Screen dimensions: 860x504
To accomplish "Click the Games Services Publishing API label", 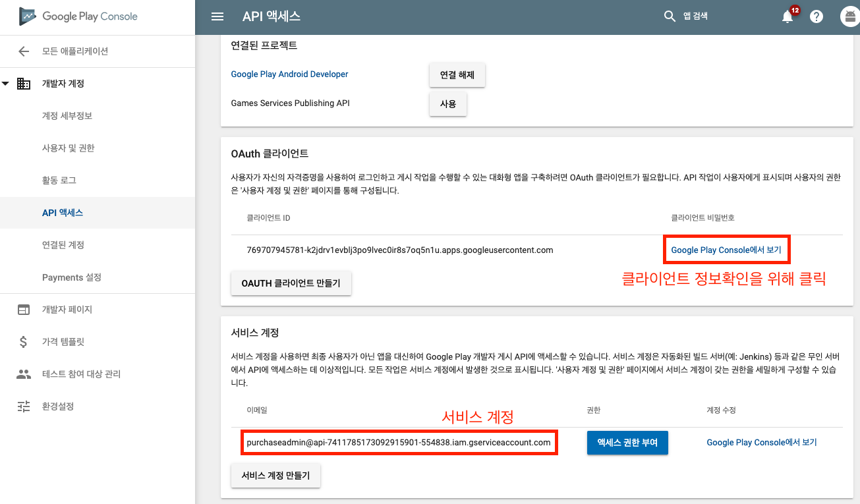I will tap(290, 103).
